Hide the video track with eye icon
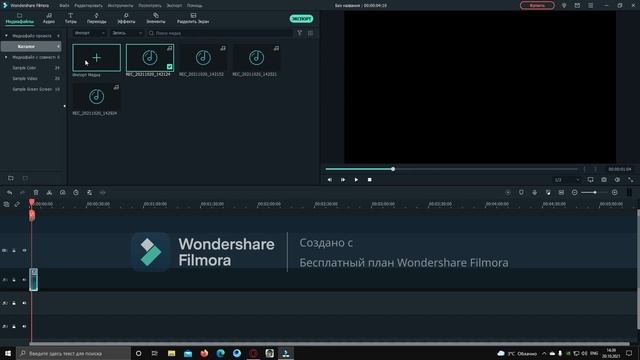Viewport: 640px width, 360px height. tap(24, 250)
